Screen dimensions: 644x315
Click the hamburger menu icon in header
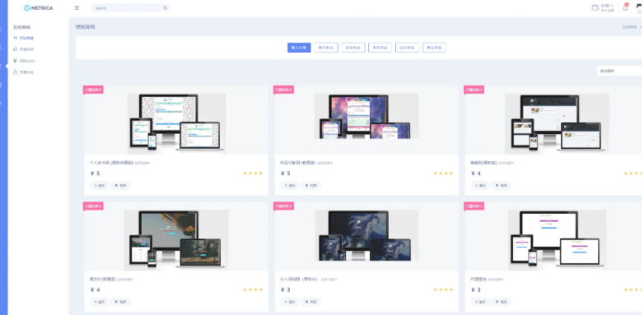(x=77, y=7)
